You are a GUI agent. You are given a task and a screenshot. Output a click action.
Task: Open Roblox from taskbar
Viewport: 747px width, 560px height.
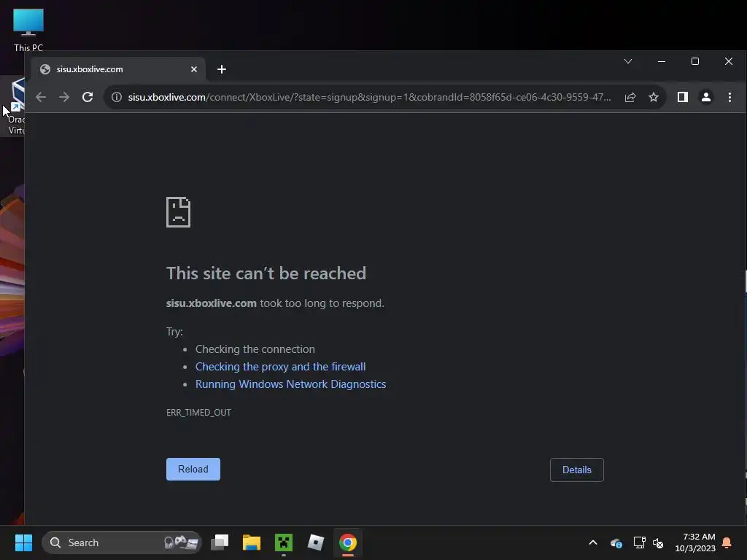(x=315, y=542)
